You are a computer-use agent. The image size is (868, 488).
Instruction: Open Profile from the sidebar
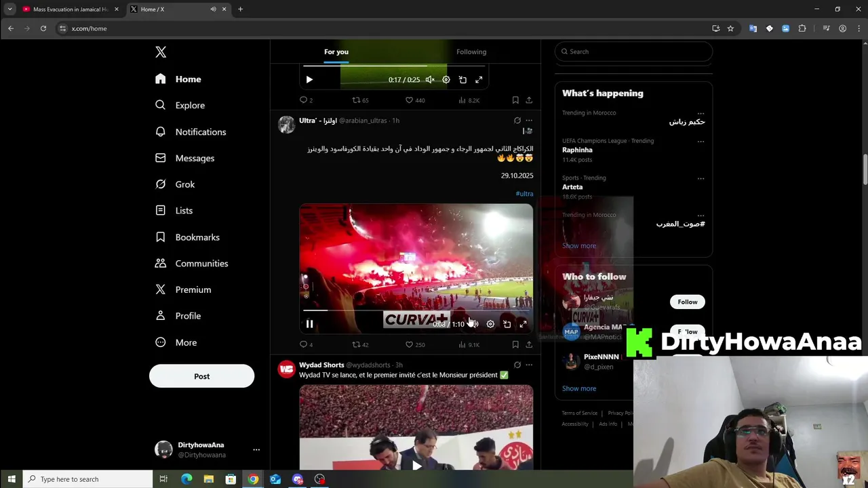tap(178, 316)
